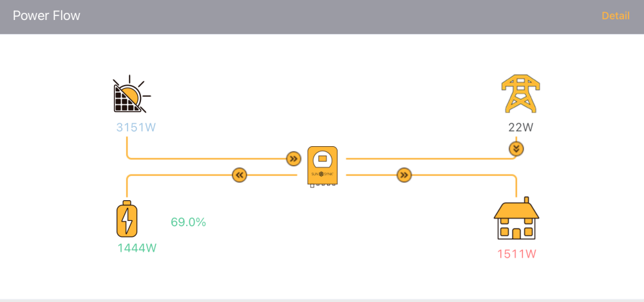Click the Power Flow title
644x302 pixels.
tap(46, 15)
